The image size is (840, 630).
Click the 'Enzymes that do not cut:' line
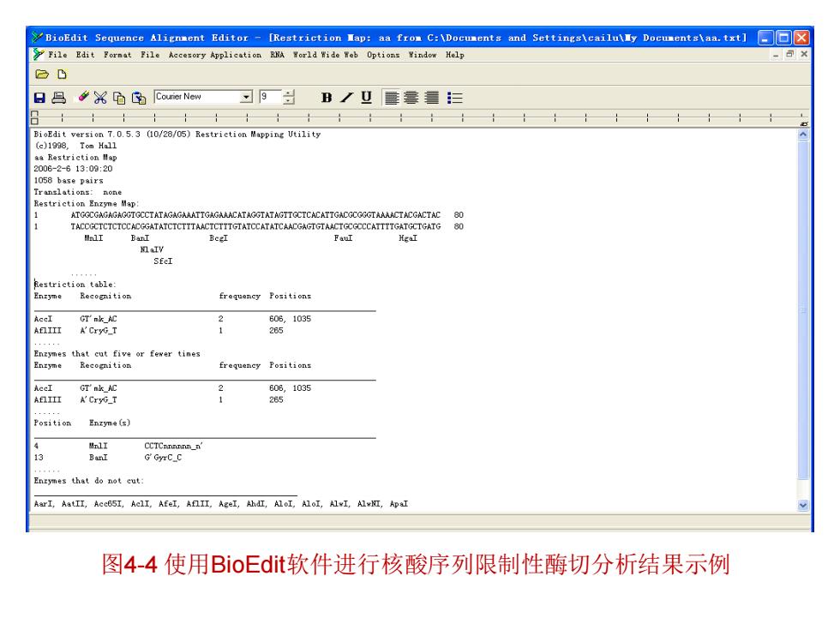[89, 481]
